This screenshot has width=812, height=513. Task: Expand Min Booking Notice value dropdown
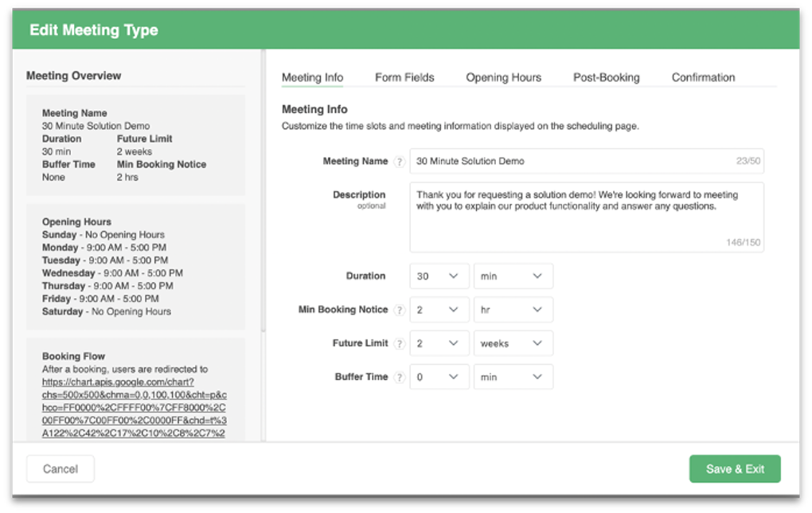tap(439, 310)
